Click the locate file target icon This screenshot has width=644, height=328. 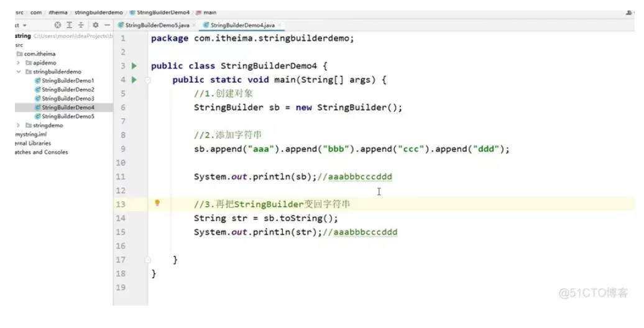[x=57, y=25]
